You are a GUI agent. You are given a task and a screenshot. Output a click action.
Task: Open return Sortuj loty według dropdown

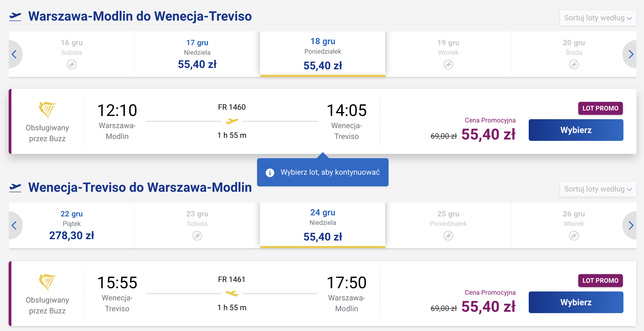click(x=598, y=189)
